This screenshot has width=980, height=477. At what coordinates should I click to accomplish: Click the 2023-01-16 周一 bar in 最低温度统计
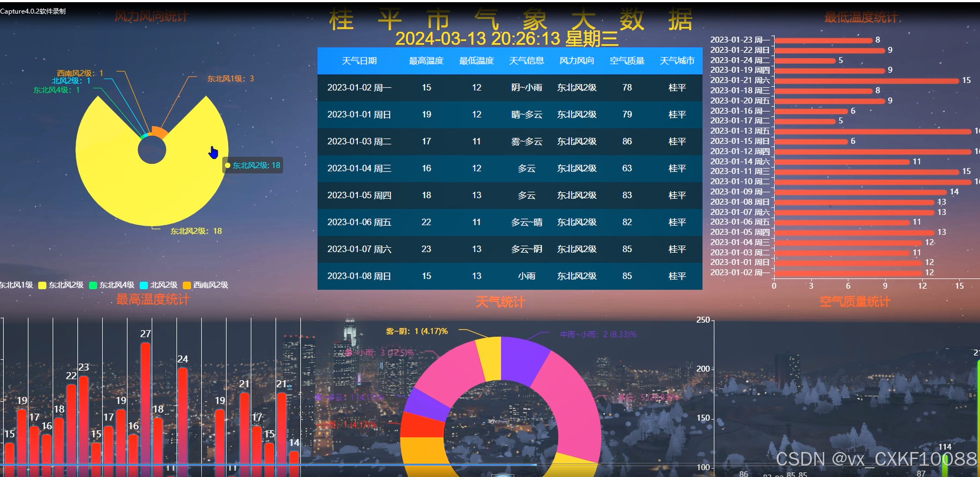(x=811, y=111)
